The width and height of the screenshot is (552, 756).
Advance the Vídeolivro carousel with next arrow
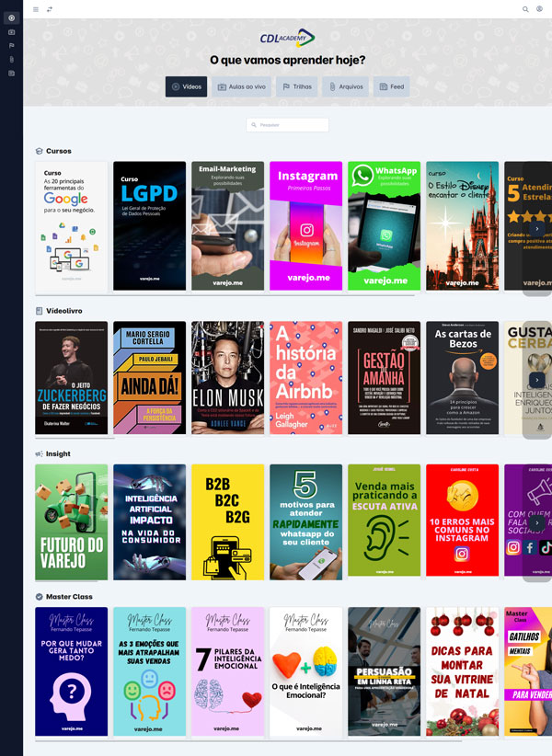pyautogui.click(x=537, y=380)
